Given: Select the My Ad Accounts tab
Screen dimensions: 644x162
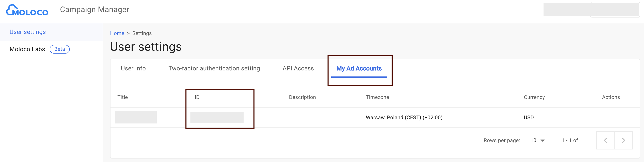Looking at the screenshot, I should coord(359,68).
